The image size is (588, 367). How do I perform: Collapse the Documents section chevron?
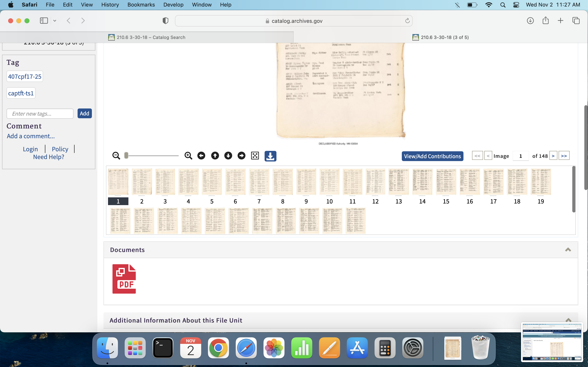(x=568, y=250)
